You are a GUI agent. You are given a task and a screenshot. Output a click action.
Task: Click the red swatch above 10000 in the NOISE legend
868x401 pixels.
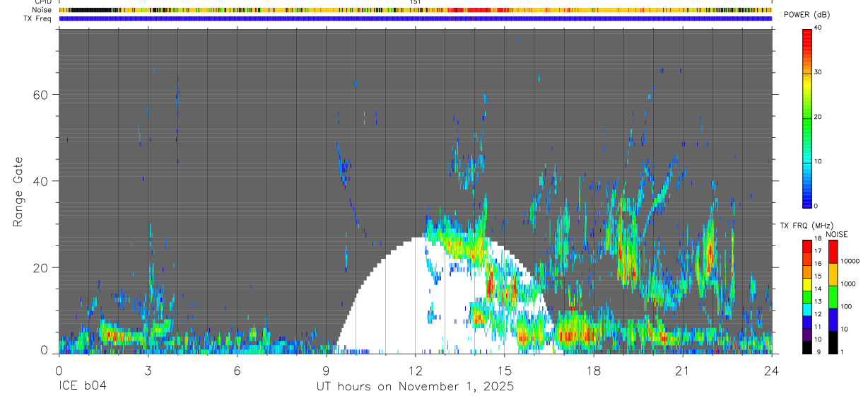point(833,252)
